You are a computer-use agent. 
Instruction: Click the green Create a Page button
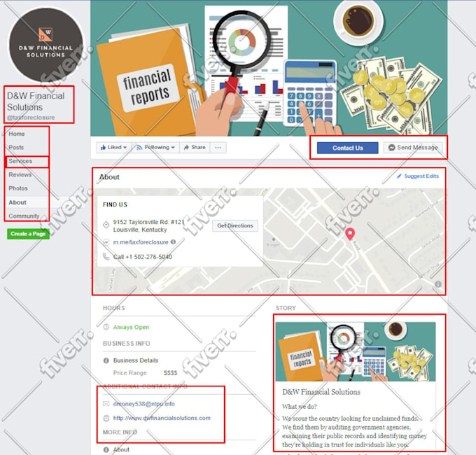pos(28,234)
